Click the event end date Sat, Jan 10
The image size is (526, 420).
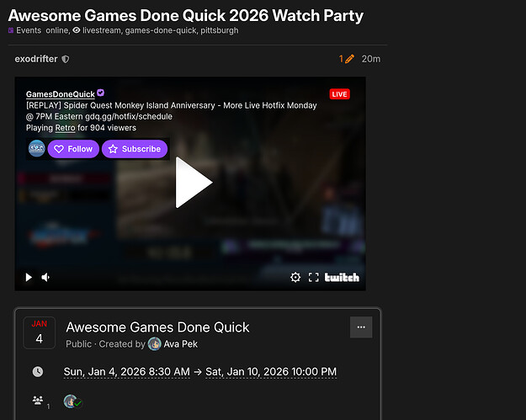click(271, 372)
